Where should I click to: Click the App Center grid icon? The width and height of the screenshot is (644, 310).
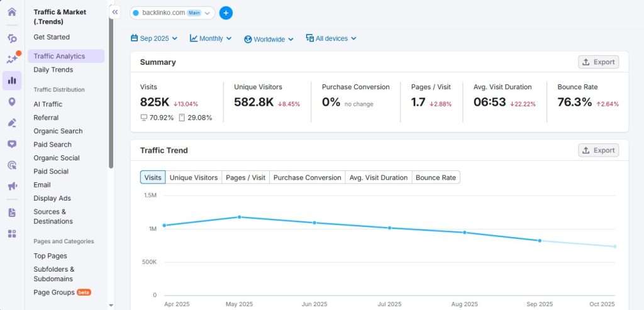(x=12, y=234)
